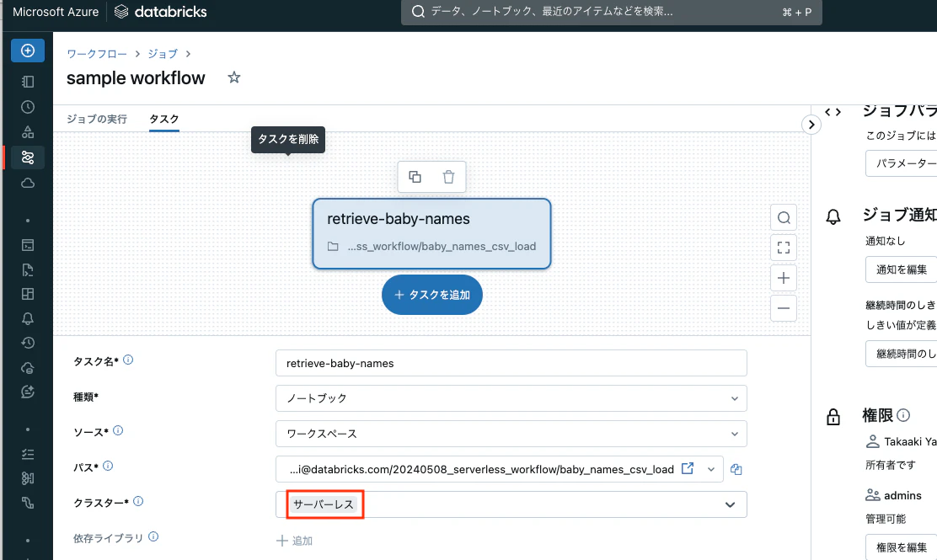The image size is (937, 560).
Task: Click the タスク名 input field
Action: 511,363
